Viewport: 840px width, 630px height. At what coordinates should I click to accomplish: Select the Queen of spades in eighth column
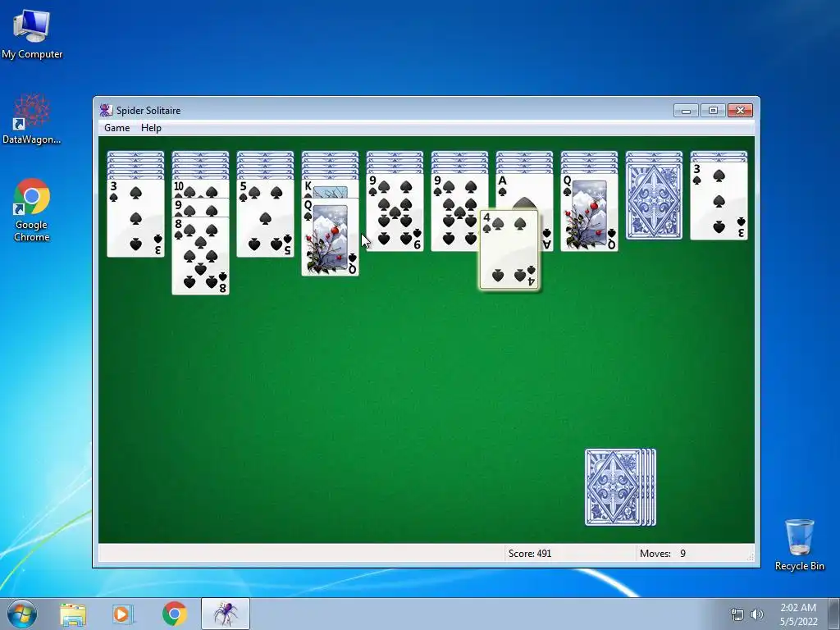pyautogui.click(x=589, y=212)
